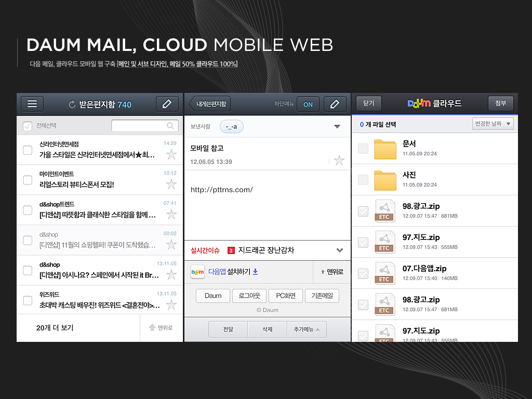The width and height of the screenshot is (532, 399).
Task: Star the 위즈위드 email
Action: coord(171,304)
